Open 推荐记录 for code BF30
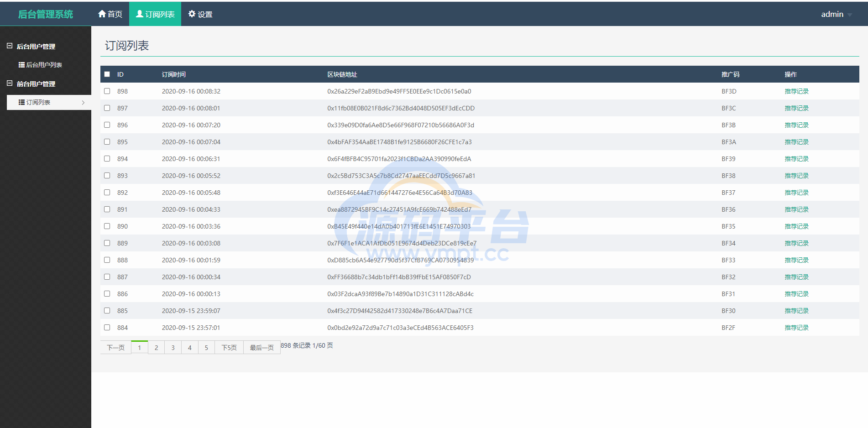 [x=796, y=311]
